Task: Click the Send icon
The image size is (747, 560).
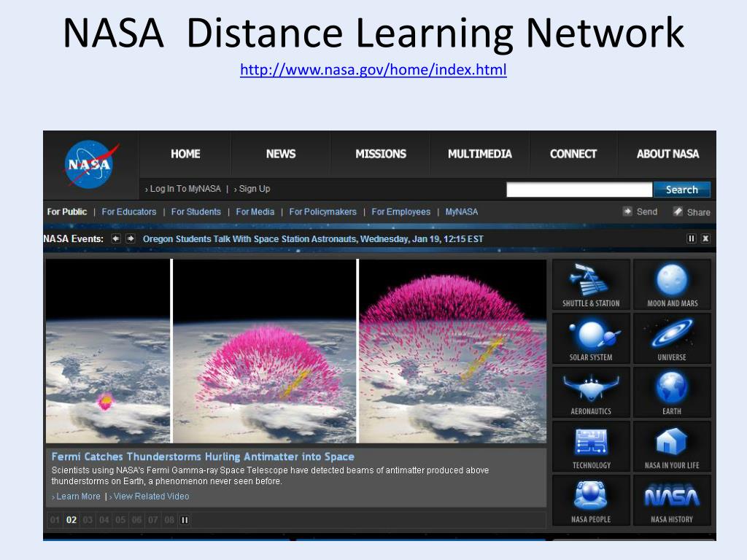Action: 627,211
